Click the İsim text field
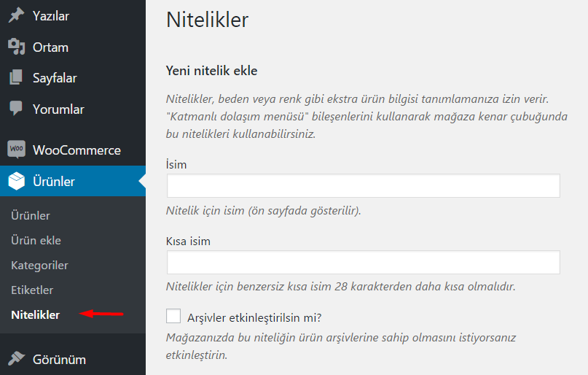588x375 pixels. (363, 186)
